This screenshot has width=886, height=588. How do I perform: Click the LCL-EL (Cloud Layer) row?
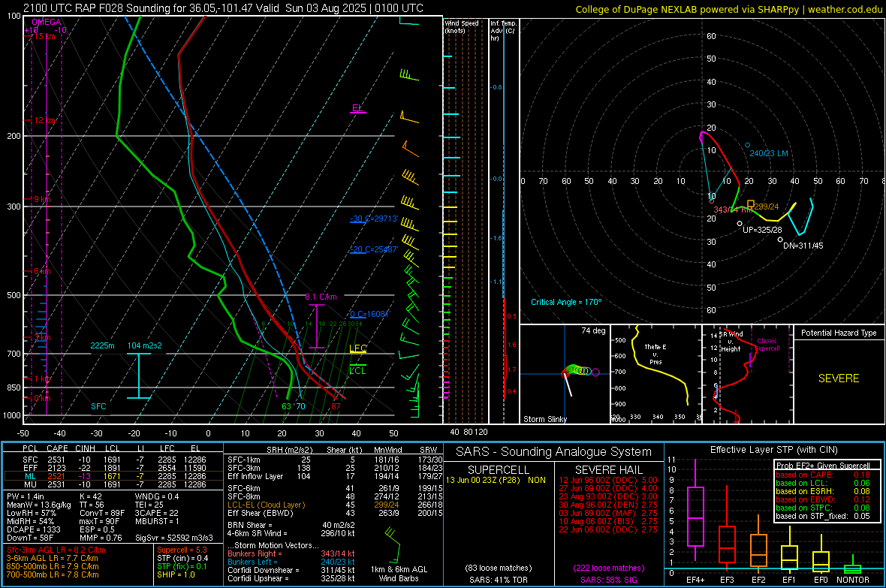(x=335, y=505)
